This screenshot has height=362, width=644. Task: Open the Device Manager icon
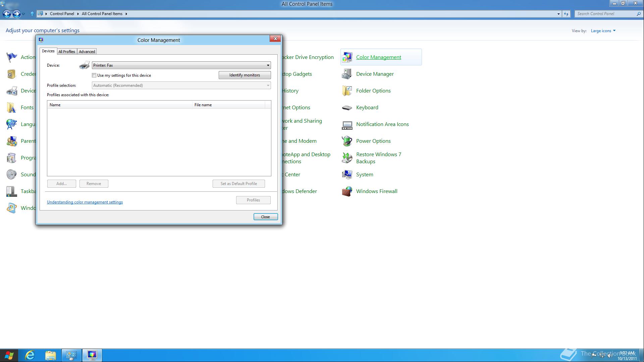click(347, 74)
